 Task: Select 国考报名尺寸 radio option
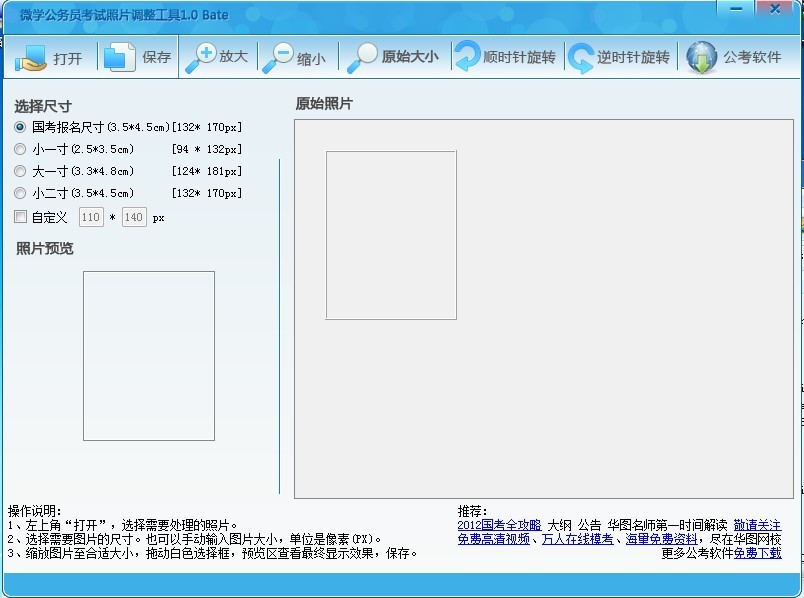(20, 127)
